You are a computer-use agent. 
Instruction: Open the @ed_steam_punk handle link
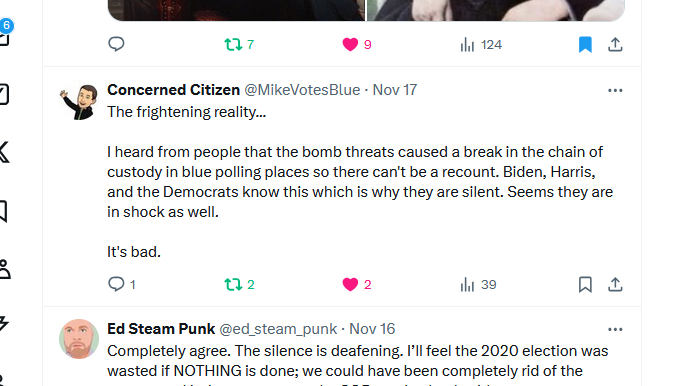click(278, 329)
